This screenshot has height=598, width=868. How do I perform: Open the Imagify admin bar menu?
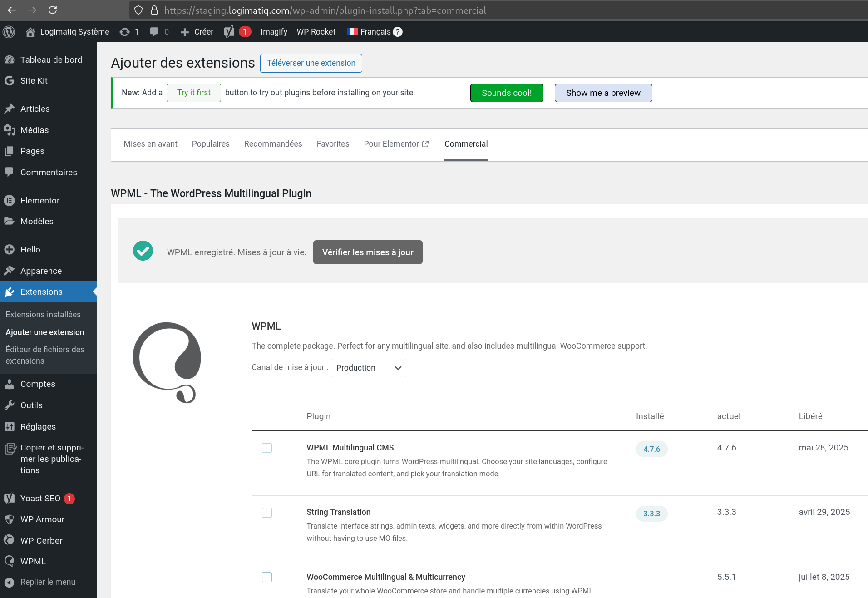(x=274, y=32)
